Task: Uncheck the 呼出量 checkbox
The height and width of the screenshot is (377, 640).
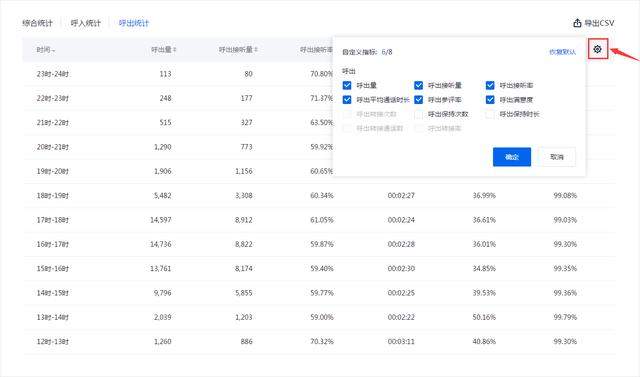Action: click(x=347, y=85)
